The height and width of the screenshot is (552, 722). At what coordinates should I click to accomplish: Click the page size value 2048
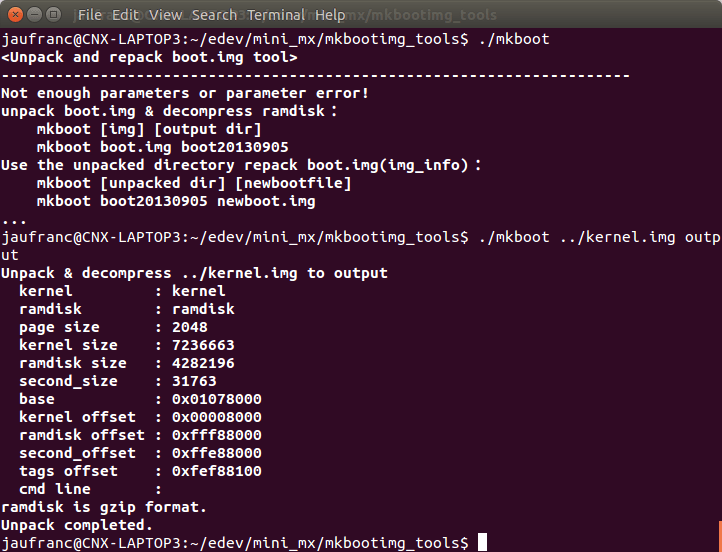(x=190, y=327)
